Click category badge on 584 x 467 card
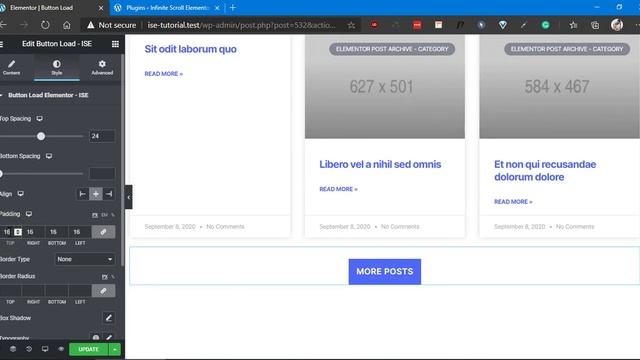 (567, 49)
